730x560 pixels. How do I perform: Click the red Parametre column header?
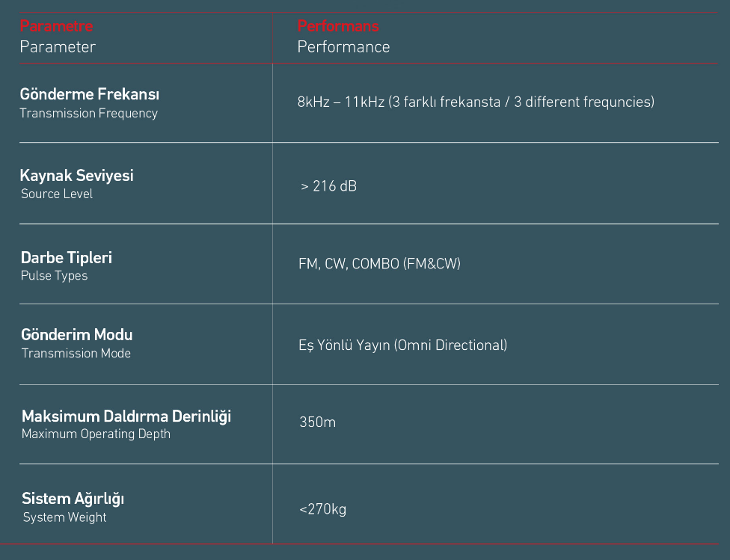56,26
